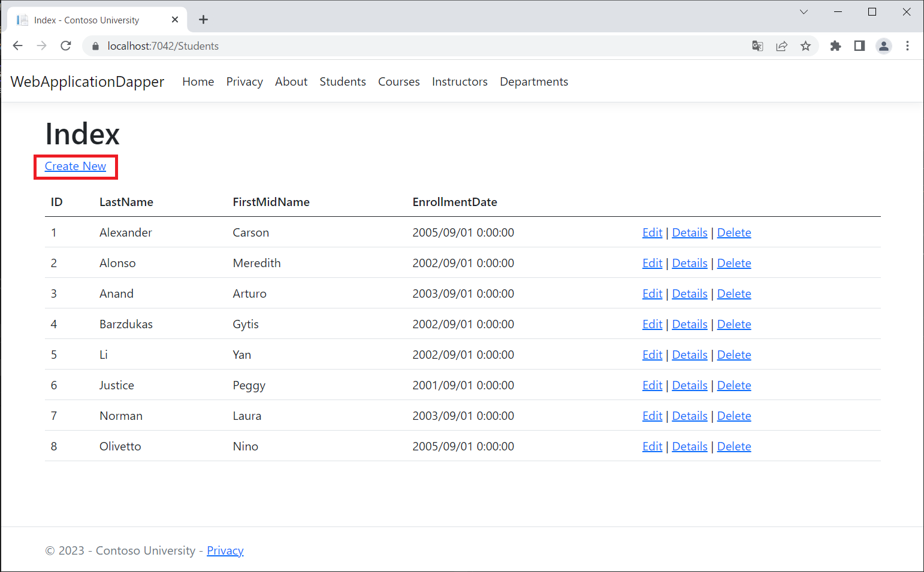The height and width of the screenshot is (572, 924).
Task: Navigate to the Instructors page
Action: 460,82
